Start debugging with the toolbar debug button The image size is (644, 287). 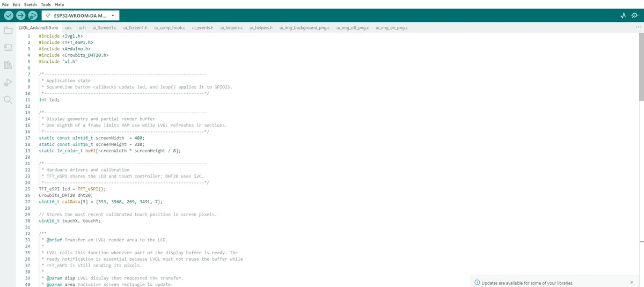pyautogui.click(x=33, y=16)
